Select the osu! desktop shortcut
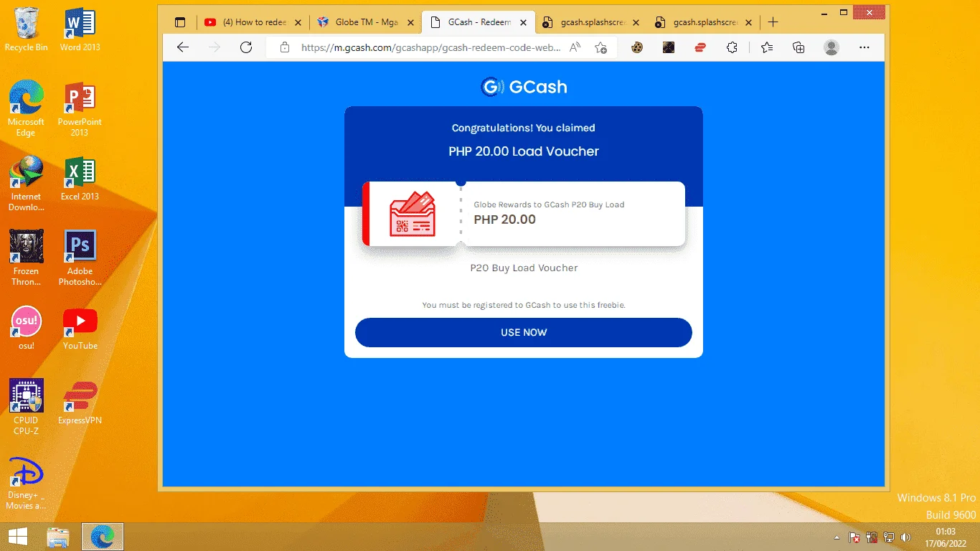Viewport: 980px width, 551px height. point(26,328)
